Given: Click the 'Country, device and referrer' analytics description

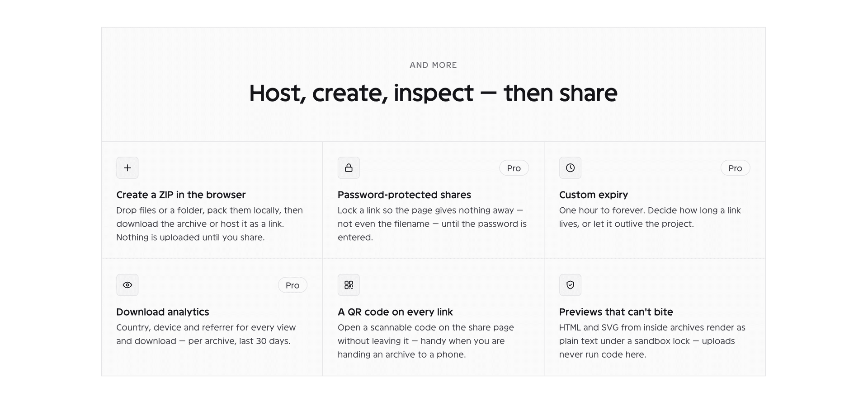Looking at the screenshot, I should pyautogui.click(x=206, y=334).
